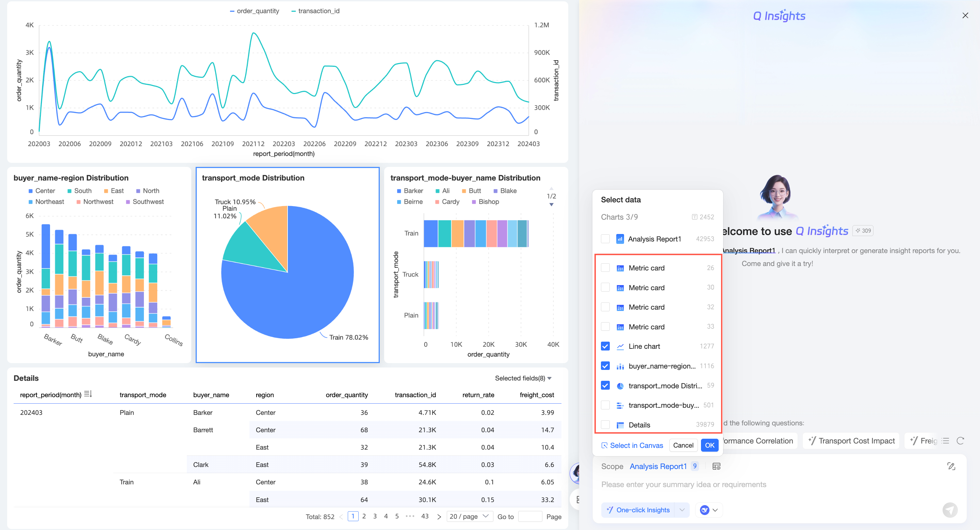Click the sort icon next to report_period(month)
Image resolution: width=980 pixels, height=530 pixels.
point(88,394)
